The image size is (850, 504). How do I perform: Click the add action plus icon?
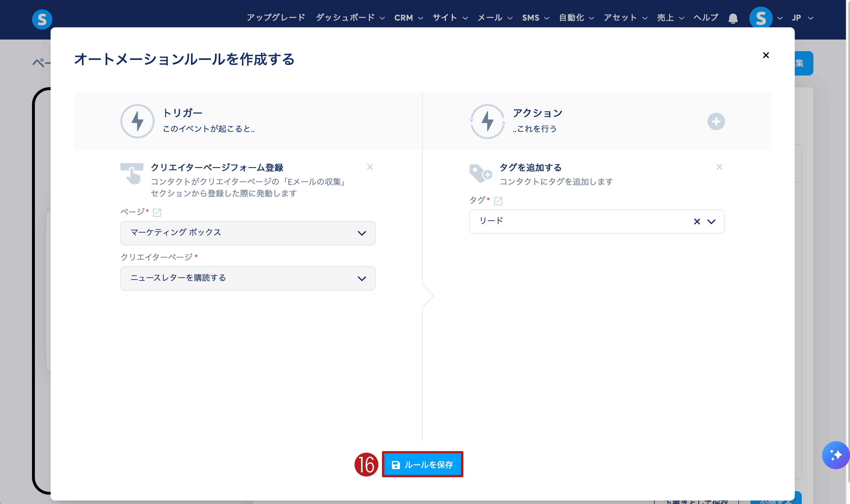pyautogui.click(x=716, y=121)
